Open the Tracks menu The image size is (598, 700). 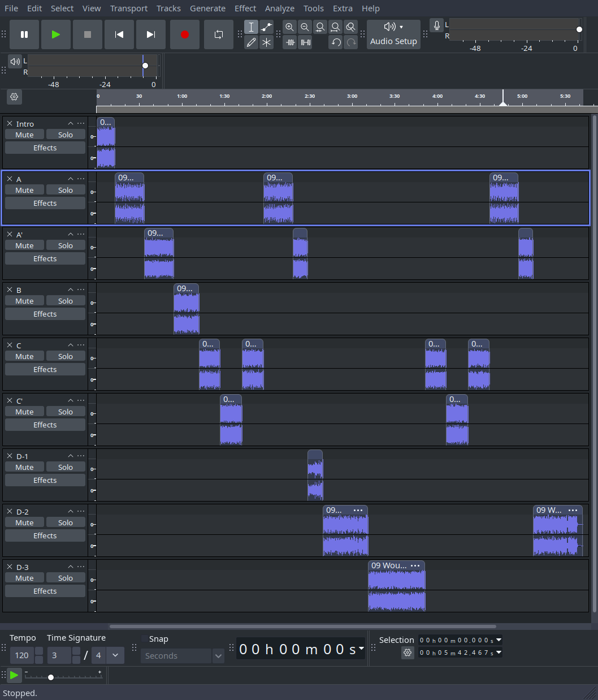(169, 8)
